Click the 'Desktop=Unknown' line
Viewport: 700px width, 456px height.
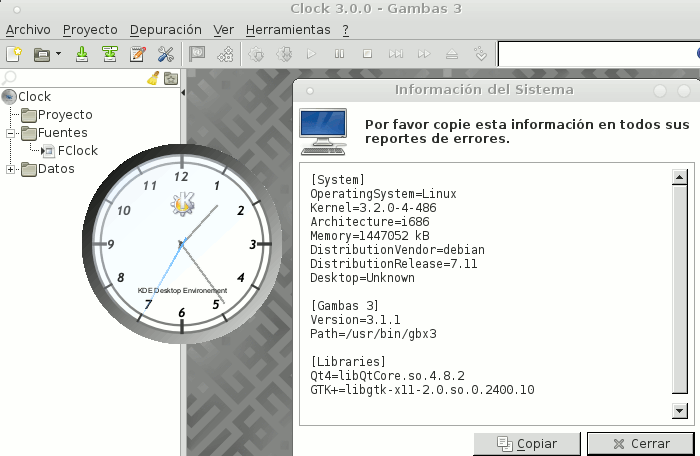click(x=362, y=278)
